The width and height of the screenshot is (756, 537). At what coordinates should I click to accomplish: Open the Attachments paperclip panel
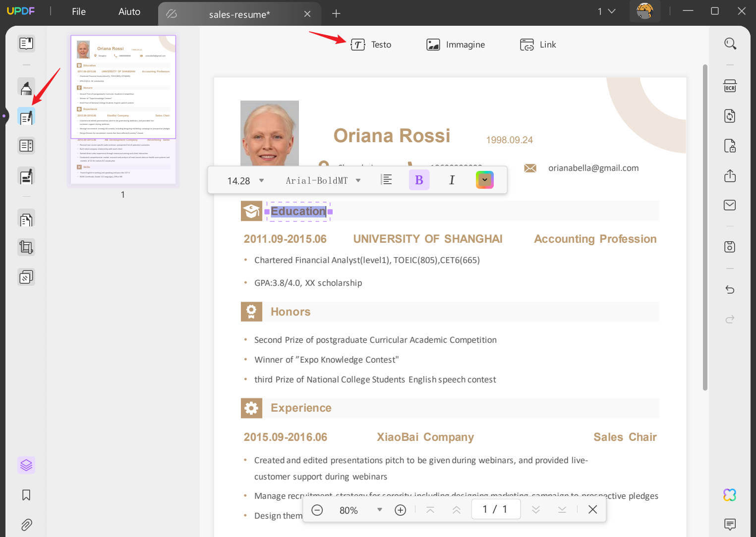26,524
